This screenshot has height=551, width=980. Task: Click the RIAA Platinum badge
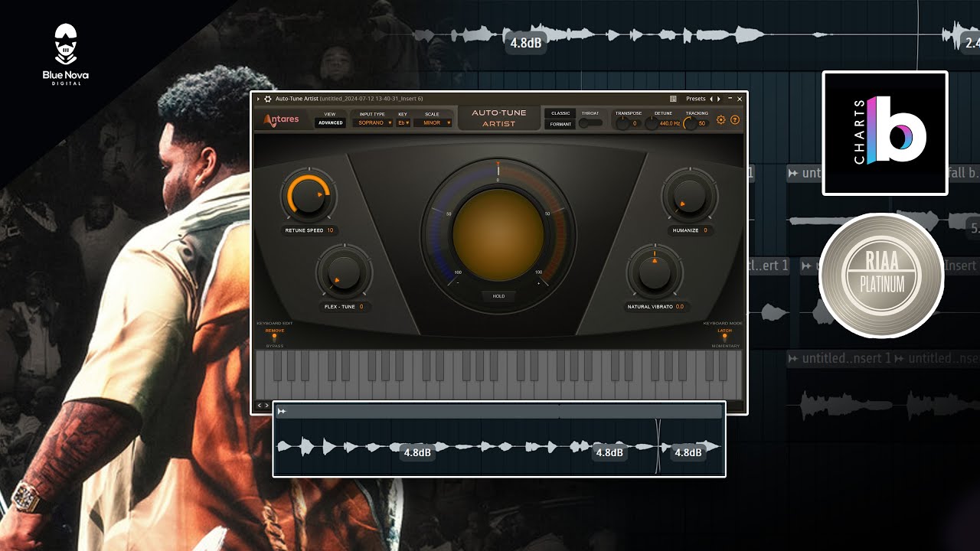click(881, 275)
